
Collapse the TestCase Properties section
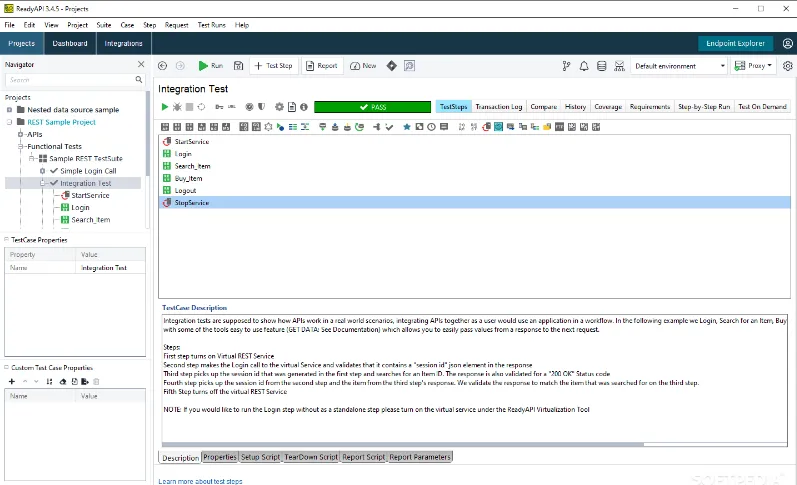7,239
